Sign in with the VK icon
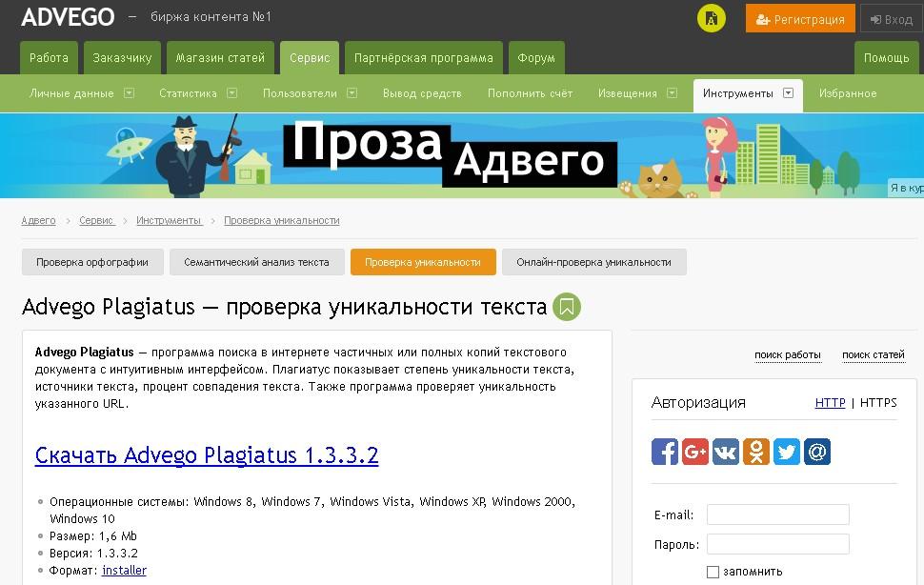The image size is (924, 585). 726,452
